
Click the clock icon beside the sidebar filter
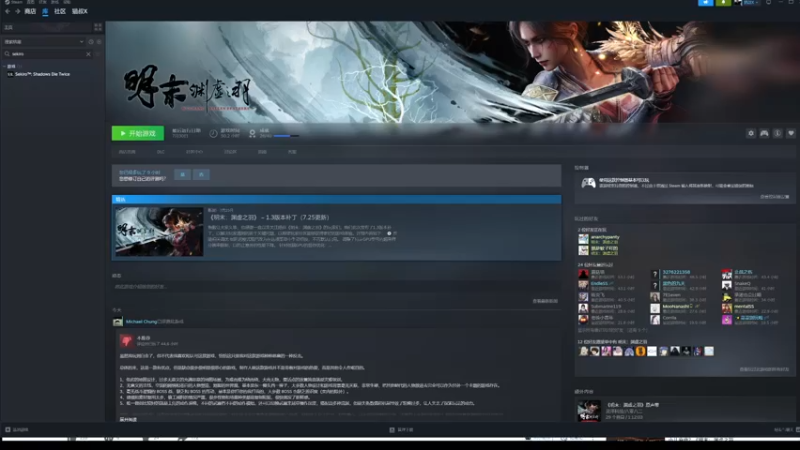(x=91, y=41)
